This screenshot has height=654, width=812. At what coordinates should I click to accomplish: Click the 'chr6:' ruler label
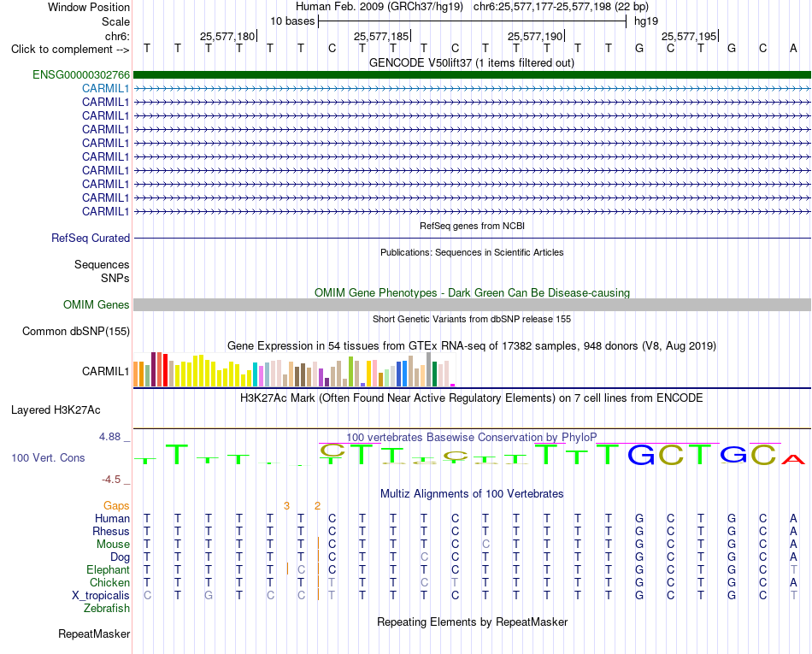click(x=117, y=36)
